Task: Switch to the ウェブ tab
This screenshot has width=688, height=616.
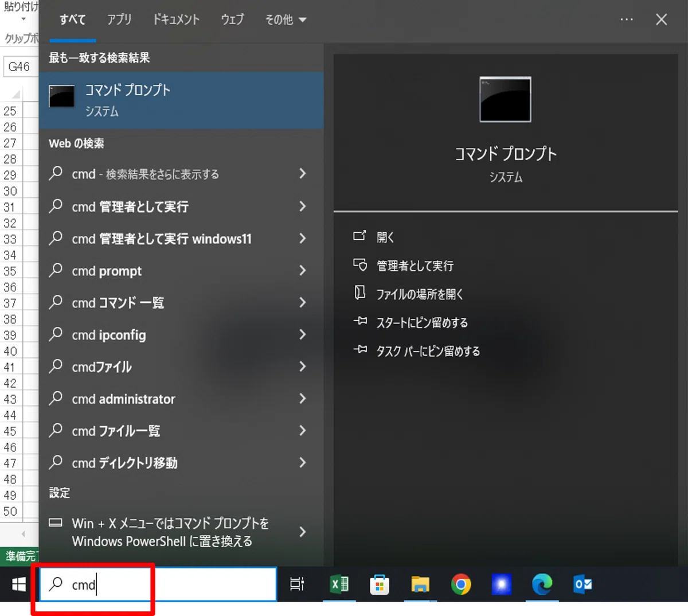Action: coord(232,20)
